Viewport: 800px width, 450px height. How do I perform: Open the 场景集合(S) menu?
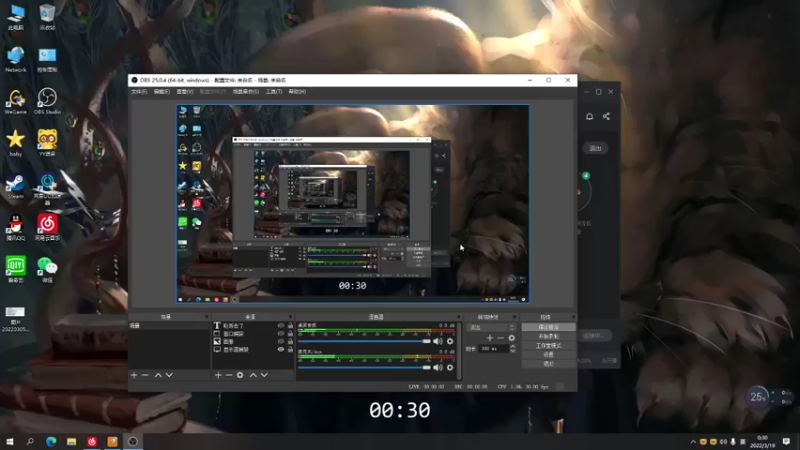coord(246,92)
